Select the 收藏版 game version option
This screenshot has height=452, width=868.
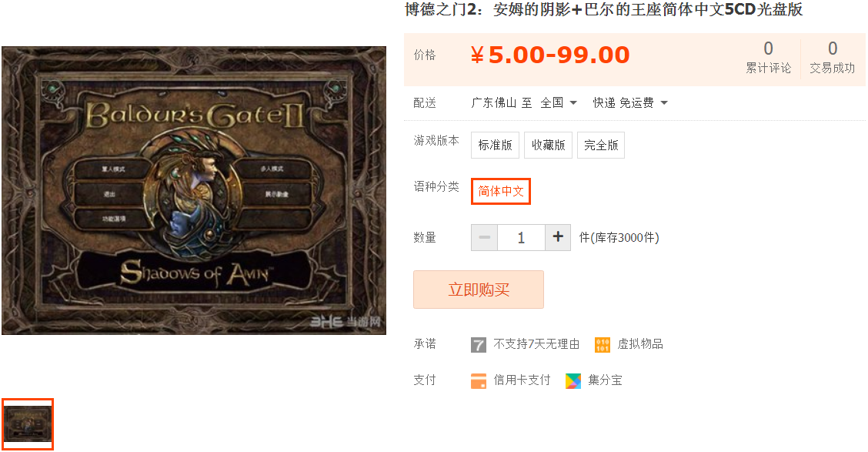pyautogui.click(x=548, y=145)
